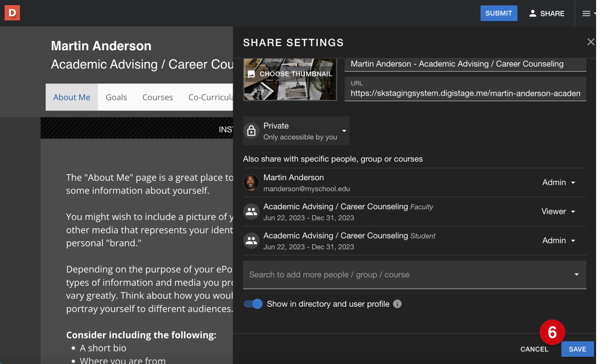Close the Share Settings panel
This screenshot has height=364, width=615.
click(x=591, y=42)
